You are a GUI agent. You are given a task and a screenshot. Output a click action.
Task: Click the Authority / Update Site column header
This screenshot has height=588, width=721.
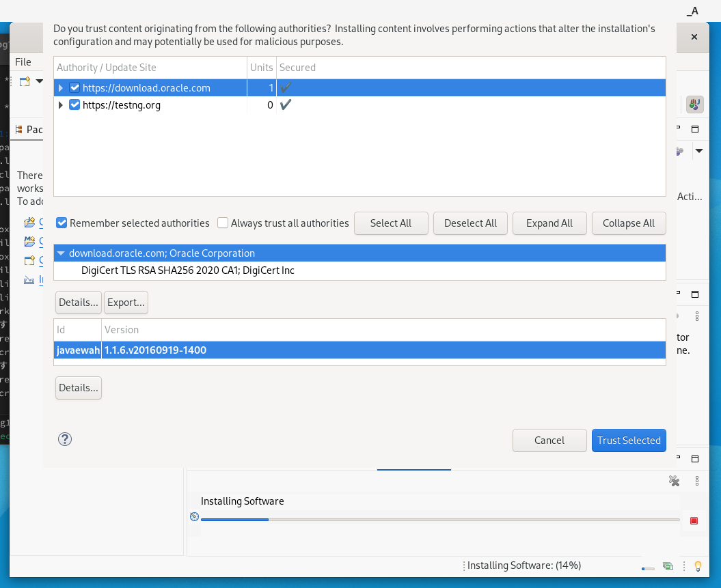[150, 68]
